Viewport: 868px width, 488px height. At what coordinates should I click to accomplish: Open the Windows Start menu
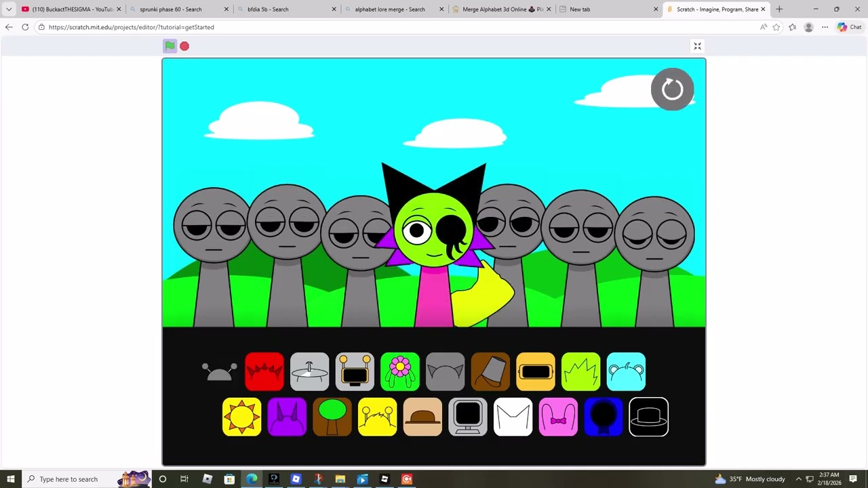tap(11, 479)
